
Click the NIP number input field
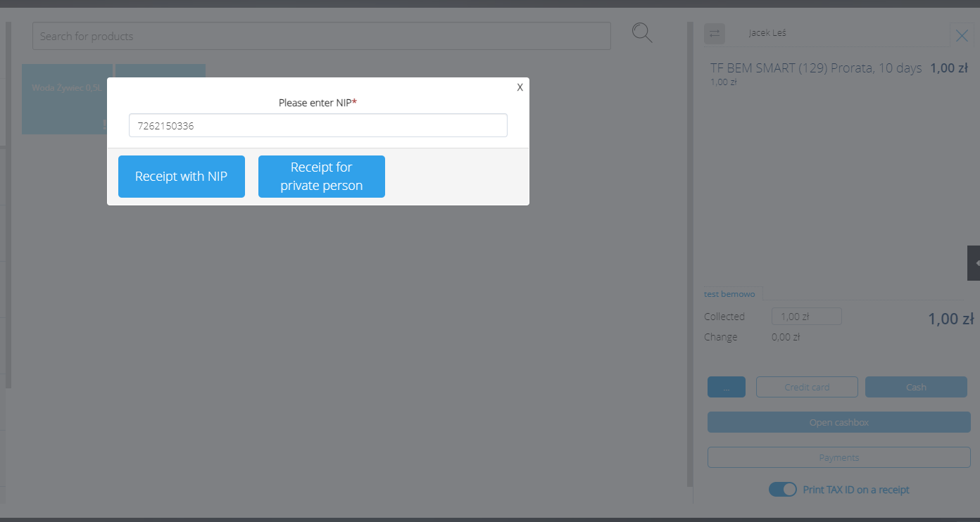click(318, 126)
